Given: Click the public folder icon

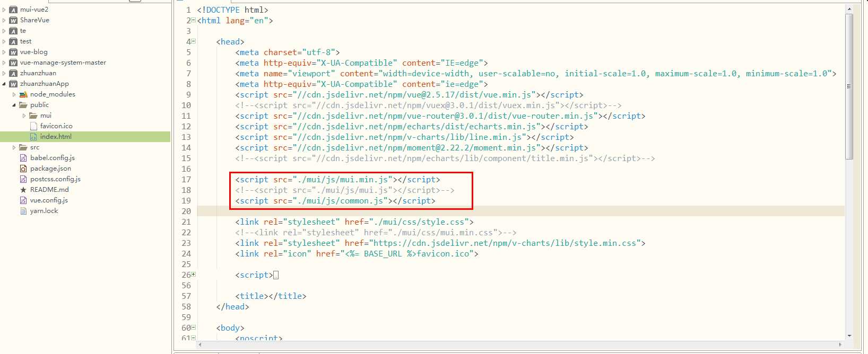Looking at the screenshot, I should click(x=23, y=105).
